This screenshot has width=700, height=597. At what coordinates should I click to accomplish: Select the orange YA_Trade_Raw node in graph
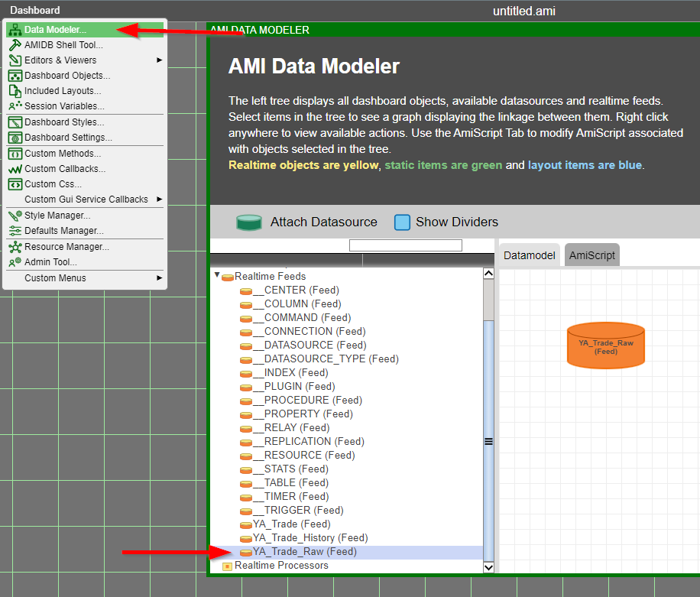606,346
